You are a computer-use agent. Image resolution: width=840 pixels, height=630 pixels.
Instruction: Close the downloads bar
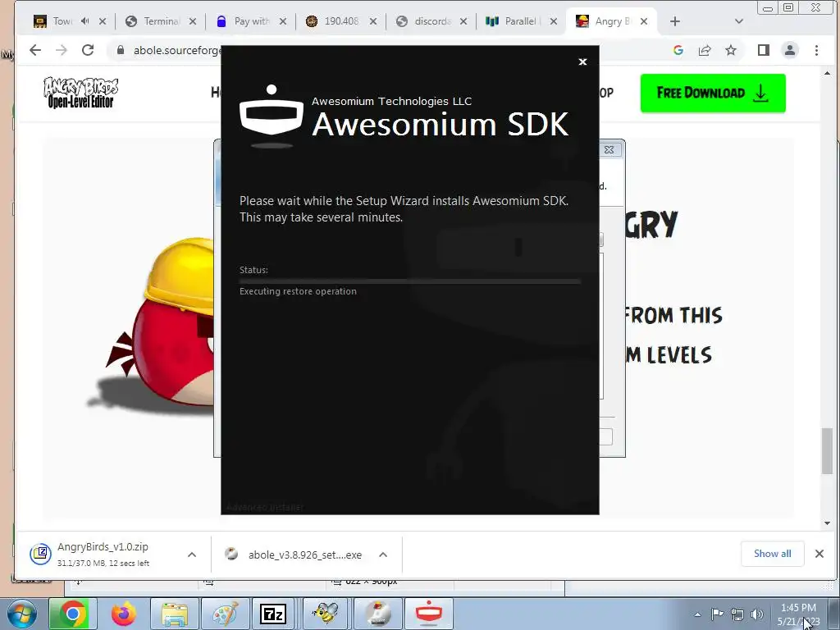tap(819, 554)
